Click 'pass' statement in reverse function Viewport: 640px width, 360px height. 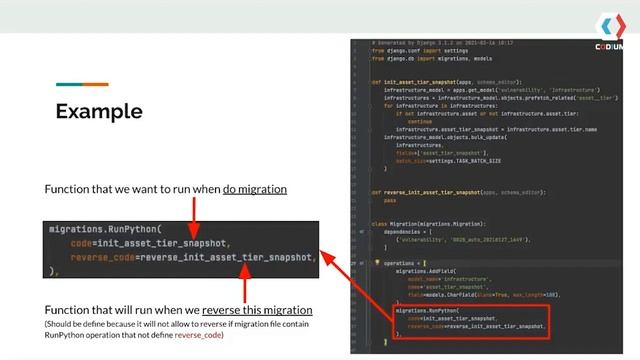point(390,200)
